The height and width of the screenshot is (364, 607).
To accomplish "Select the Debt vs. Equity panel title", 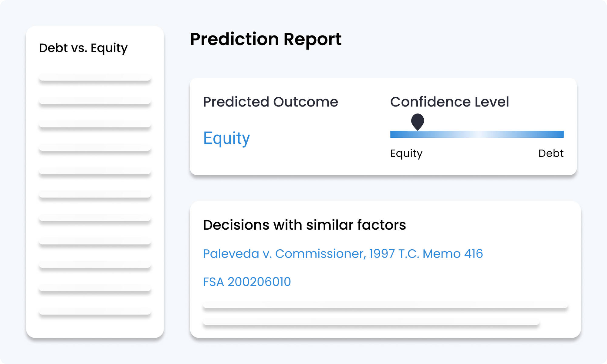I will tap(83, 48).
